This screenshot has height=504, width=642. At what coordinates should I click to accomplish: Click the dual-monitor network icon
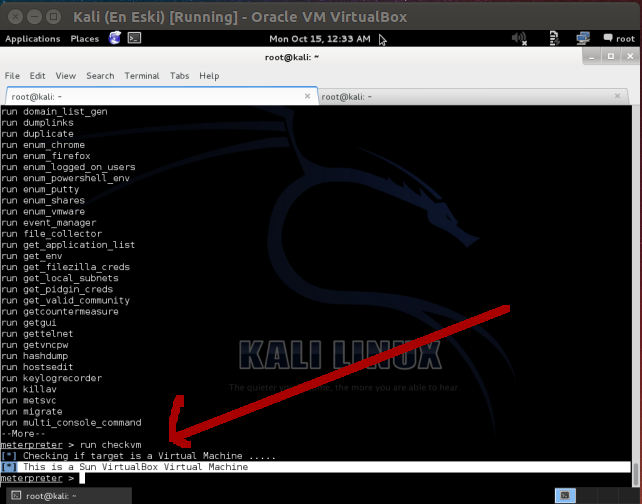583,38
